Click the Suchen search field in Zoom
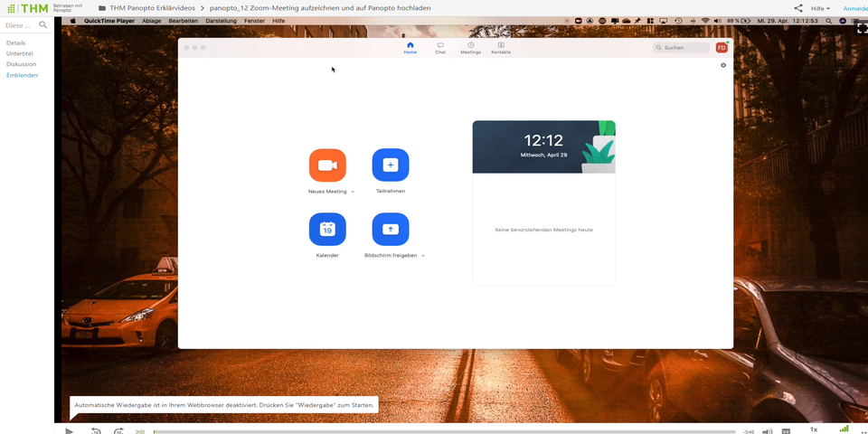The width and height of the screenshot is (868, 434). 681,48
